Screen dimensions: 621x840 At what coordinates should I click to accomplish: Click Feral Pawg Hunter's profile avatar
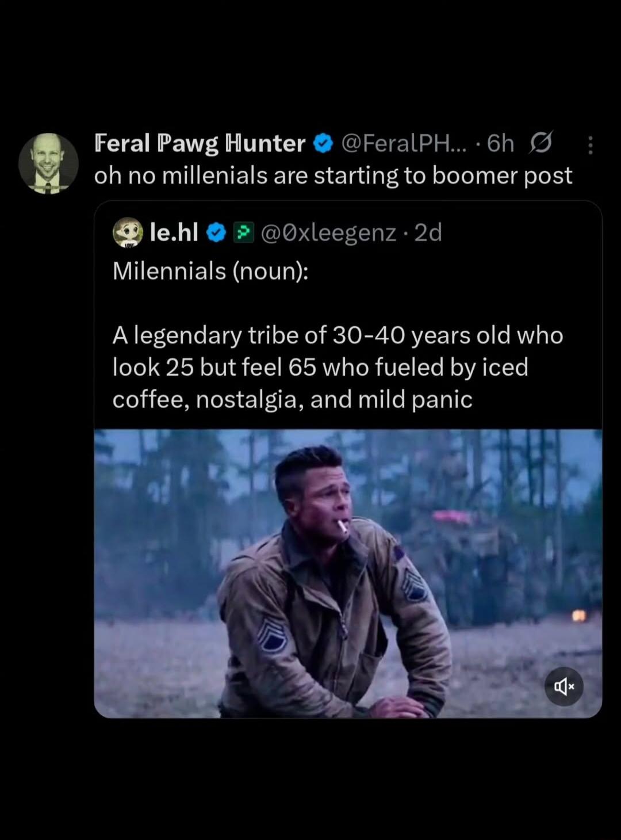coord(50,164)
